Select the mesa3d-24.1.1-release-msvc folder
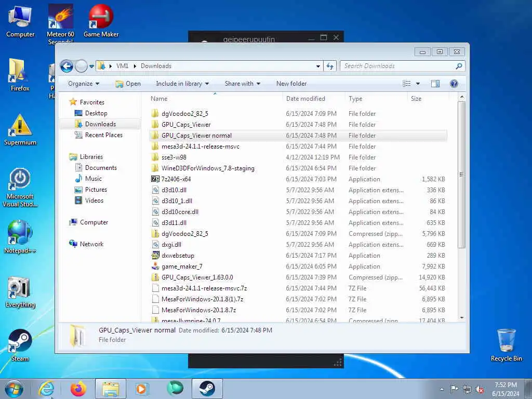The width and height of the screenshot is (532, 399). pyautogui.click(x=298, y=146)
